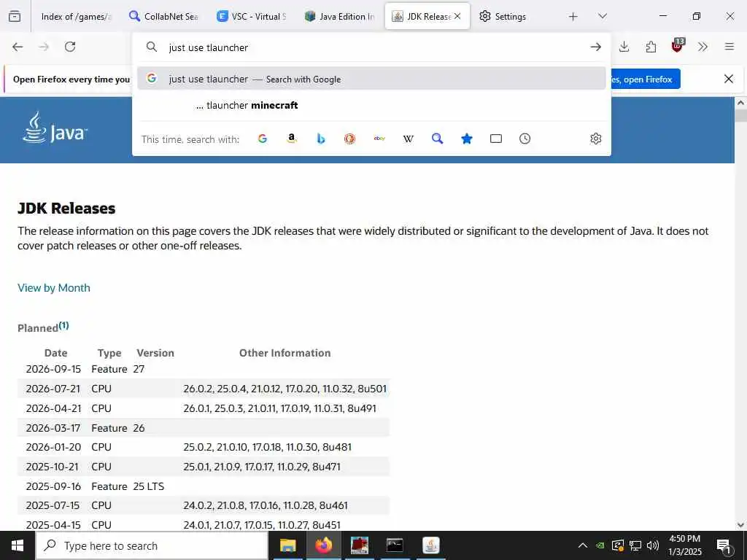Search this time with Bing icon
Image resolution: width=747 pixels, height=560 pixels.
[x=321, y=139]
